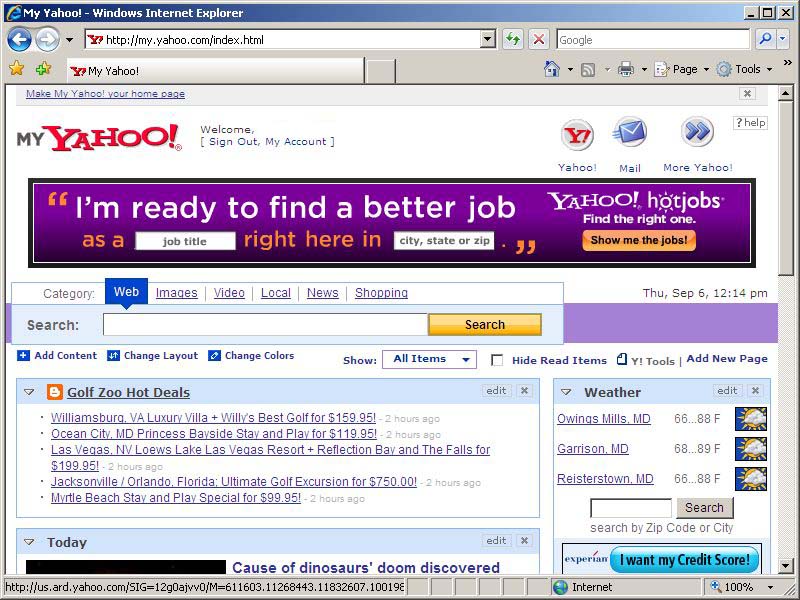
Task: Click the Favorites Center star icon
Action: coord(17,68)
